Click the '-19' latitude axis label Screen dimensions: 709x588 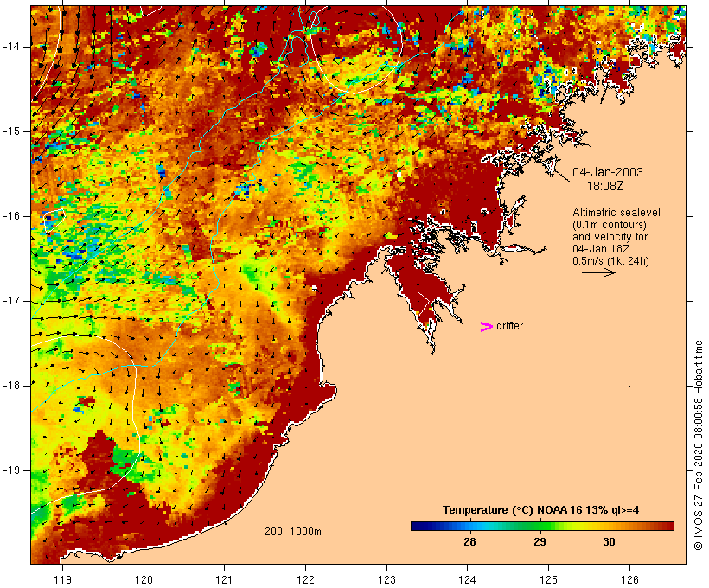pos(10,470)
